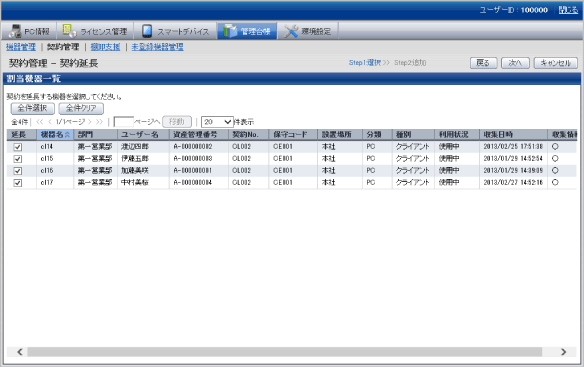
Task: Sort by the 種別 column header
Action: 413,135
